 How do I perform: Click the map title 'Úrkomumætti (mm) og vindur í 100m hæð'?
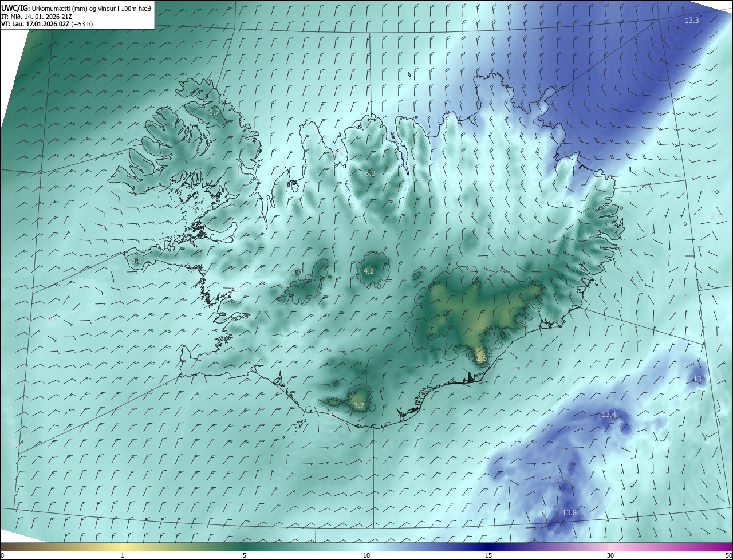92,8
